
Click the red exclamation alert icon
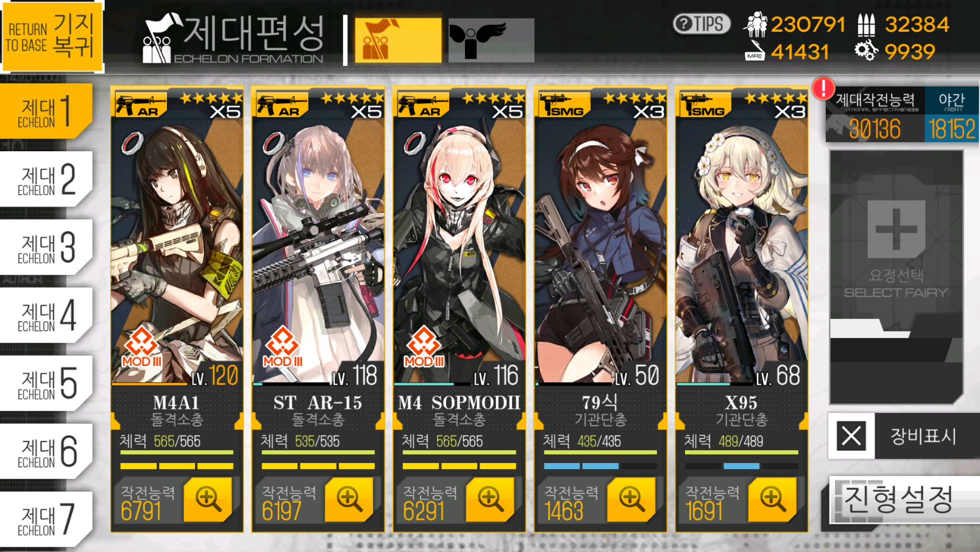click(823, 88)
